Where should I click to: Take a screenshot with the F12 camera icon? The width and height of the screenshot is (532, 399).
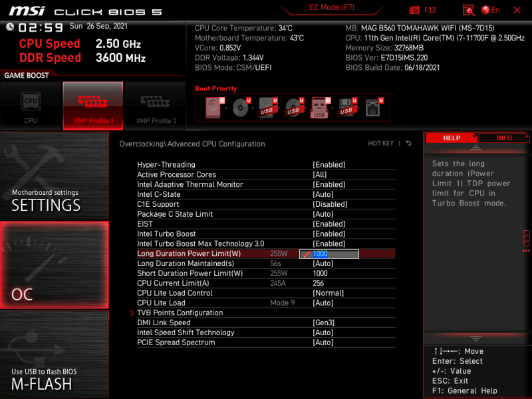coord(414,10)
